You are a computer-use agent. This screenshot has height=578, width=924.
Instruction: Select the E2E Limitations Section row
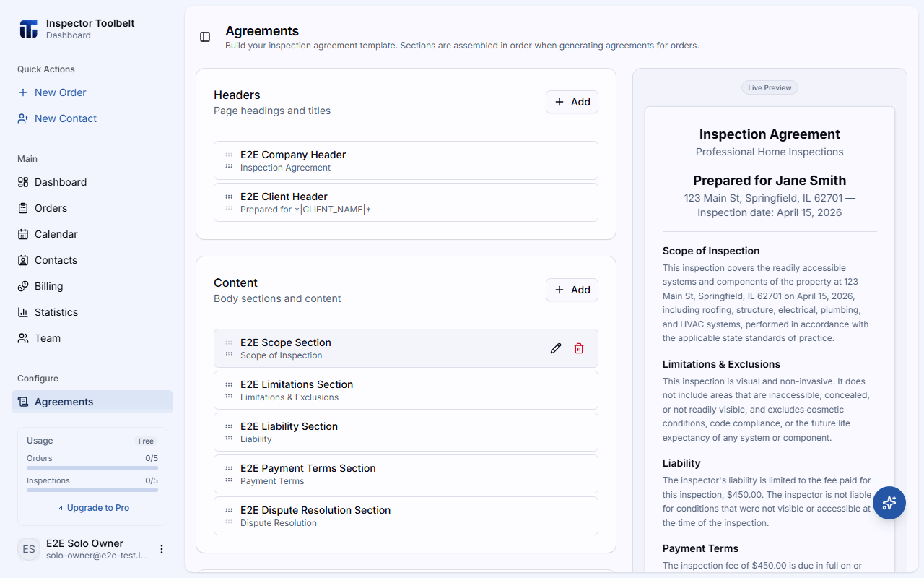pos(406,390)
